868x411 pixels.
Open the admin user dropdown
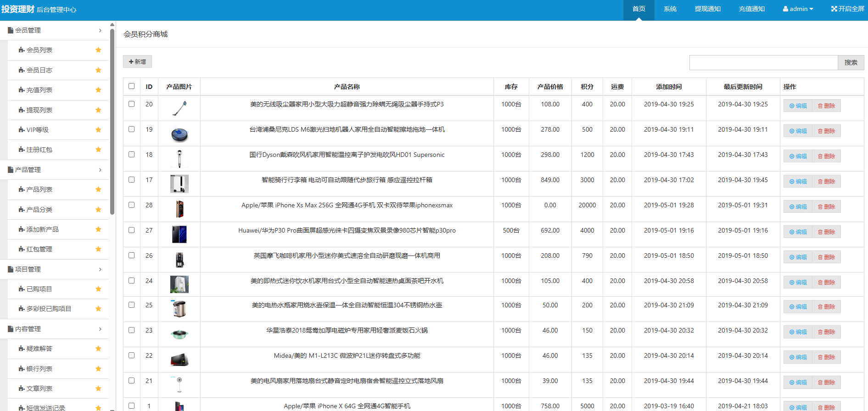pos(798,9)
